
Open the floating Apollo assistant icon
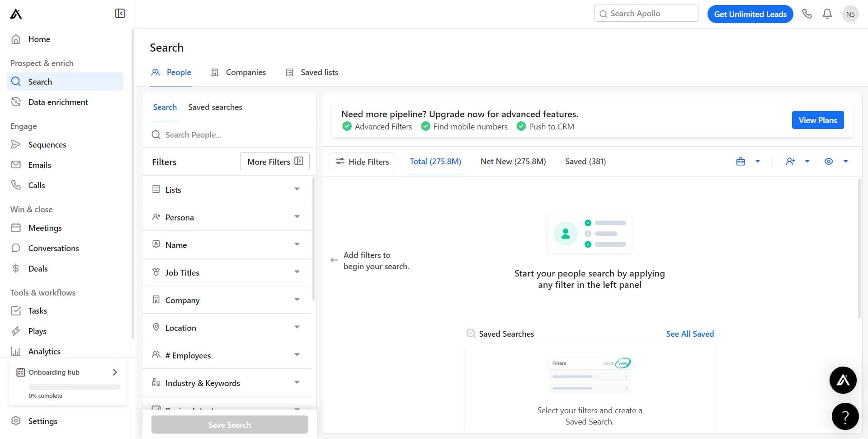[x=843, y=380]
